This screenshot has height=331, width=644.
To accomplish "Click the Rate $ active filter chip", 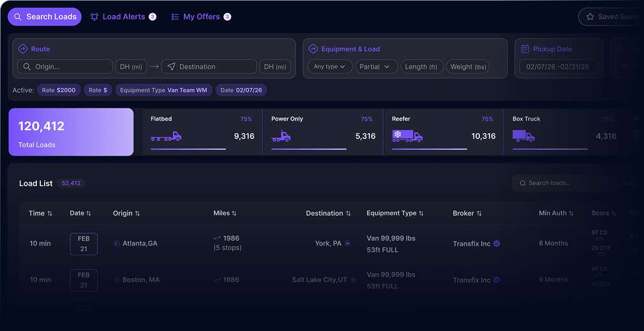I will pos(98,90).
